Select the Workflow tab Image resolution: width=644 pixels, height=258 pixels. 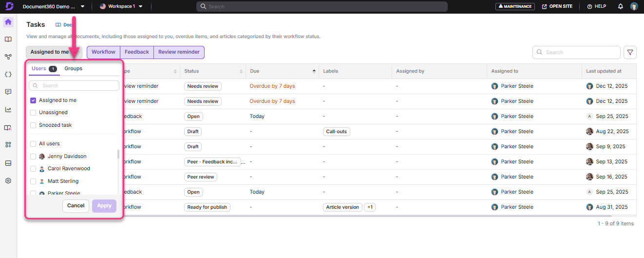103,52
